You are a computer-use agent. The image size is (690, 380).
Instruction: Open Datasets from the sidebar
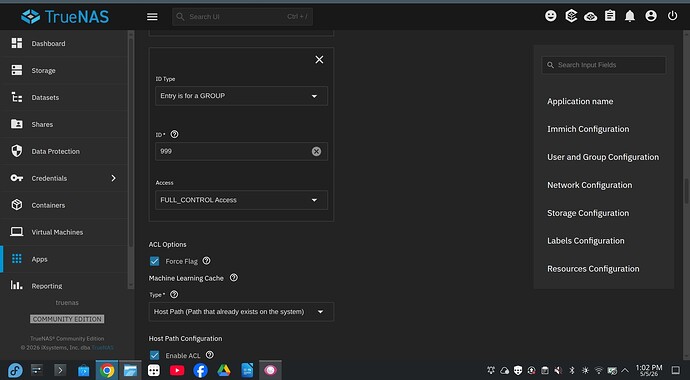[65, 97]
